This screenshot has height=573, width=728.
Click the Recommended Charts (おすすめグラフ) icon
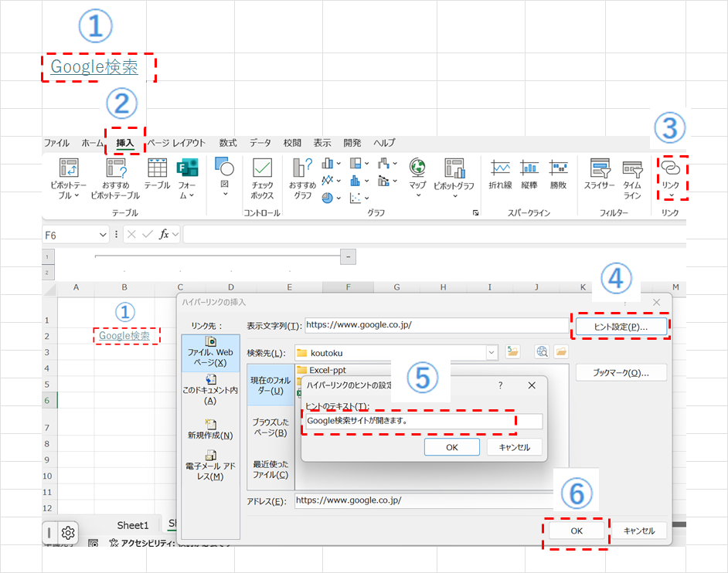pyautogui.click(x=302, y=168)
